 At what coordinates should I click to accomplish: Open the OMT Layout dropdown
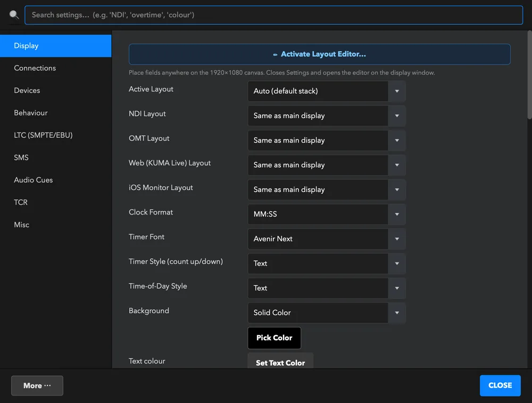327,140
